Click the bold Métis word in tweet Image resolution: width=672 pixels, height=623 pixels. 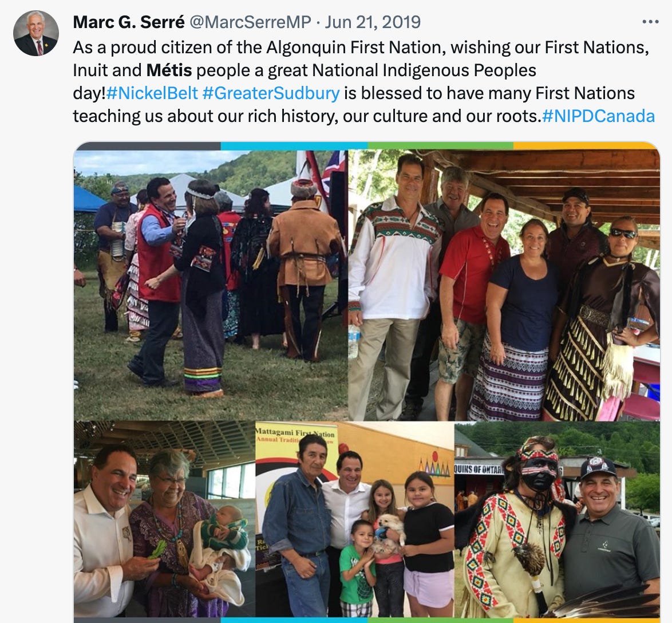pos(169,70)
